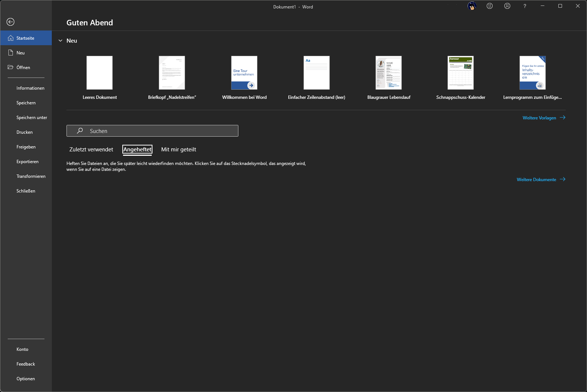The height and width of the screenshot is (392, 587).
Task: Open Weitere Dokumente link
Action: 536,180
